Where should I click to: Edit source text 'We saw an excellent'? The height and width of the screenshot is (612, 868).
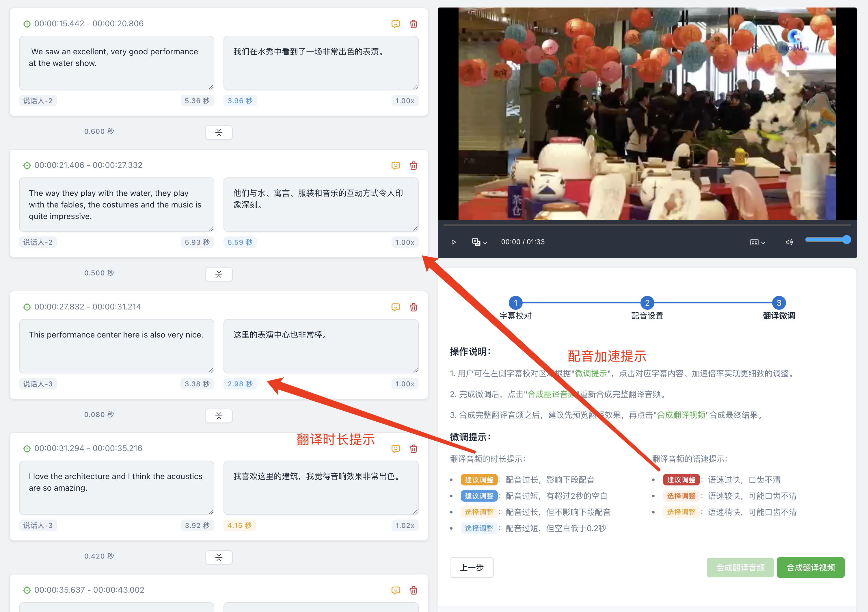tap(116, 63)
